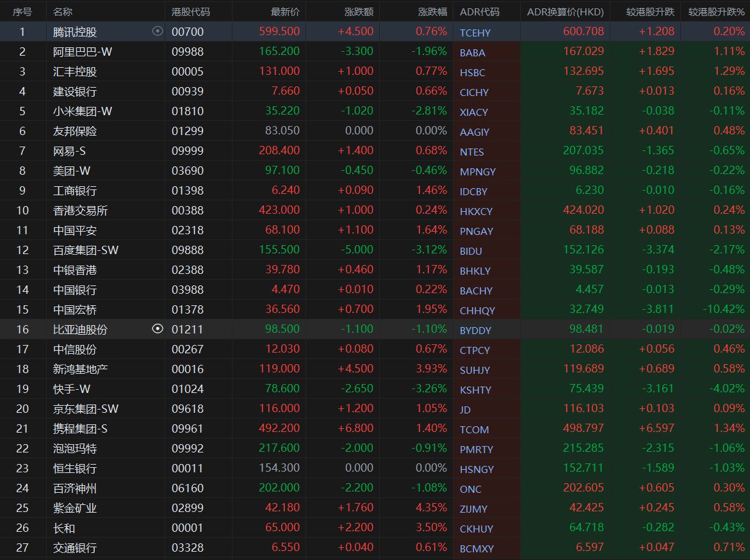
Task: Click the circle marker icon beside 比亚迪股份
Action: pyautogui.click(x=158, y=329)
